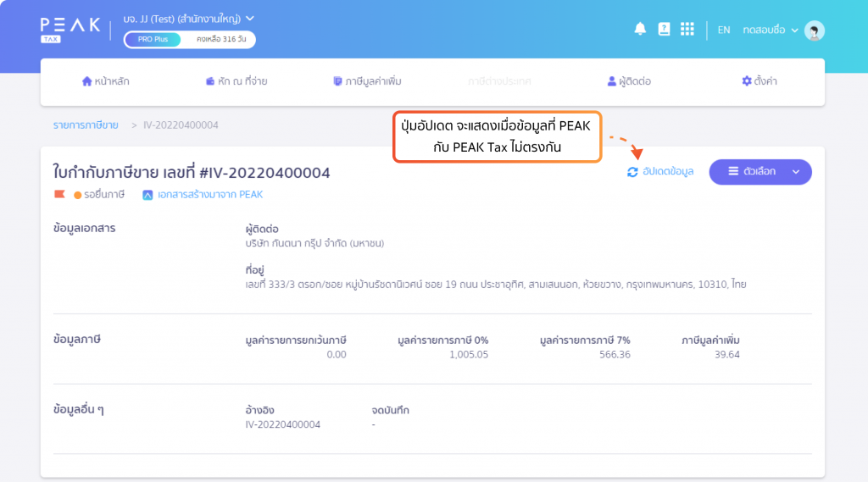
Task: Click the red flag icon
Action: [59, 194]
